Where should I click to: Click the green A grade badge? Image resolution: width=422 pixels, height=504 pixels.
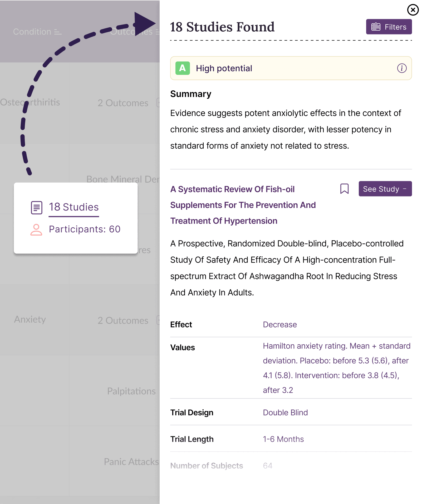[x=183, y=68]
